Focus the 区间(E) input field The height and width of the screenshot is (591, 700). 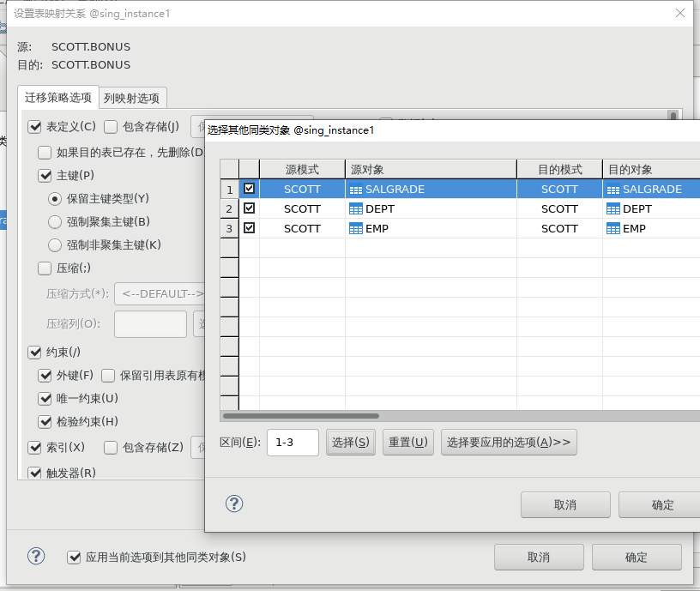(x=293, y=443)
